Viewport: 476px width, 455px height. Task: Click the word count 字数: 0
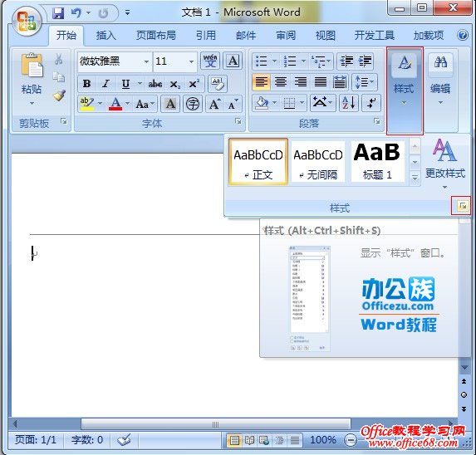pyautogui.click(x=87, y=440)
